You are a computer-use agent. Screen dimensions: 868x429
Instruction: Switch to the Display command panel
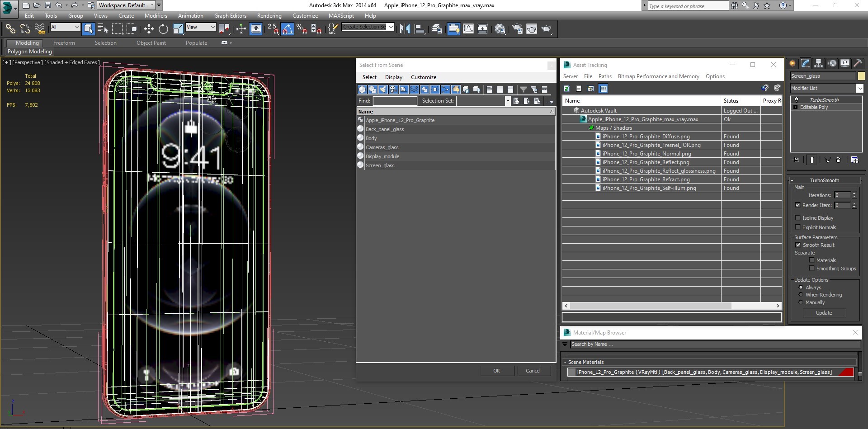tap(845, 63)
